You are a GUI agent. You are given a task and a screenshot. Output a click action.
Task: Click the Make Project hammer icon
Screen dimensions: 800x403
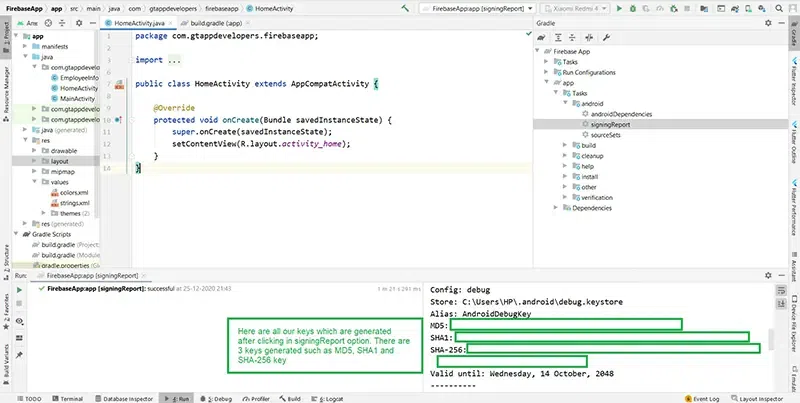[405, 8]
